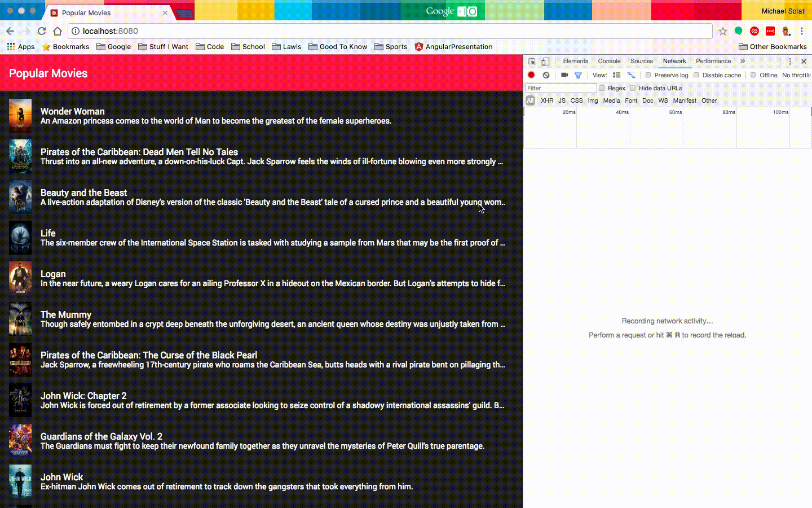812x508 pixels.
Task: Switch to the Sources tab in DevTools
Action: tap(642, 62)
